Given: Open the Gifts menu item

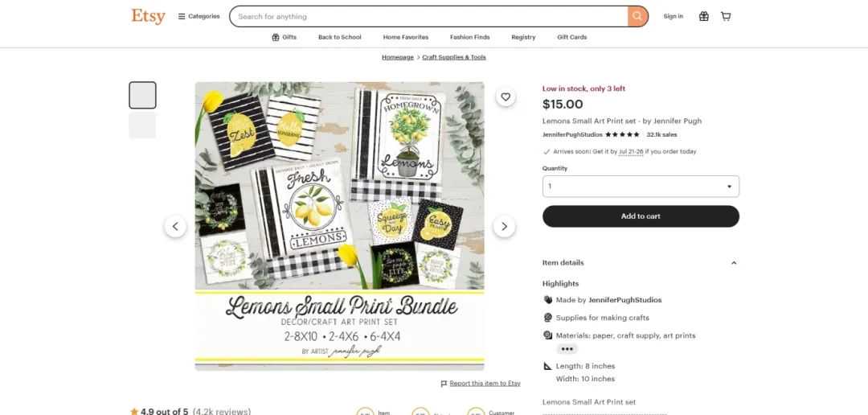Looking at the screenshot, I should tap(284, 37).
